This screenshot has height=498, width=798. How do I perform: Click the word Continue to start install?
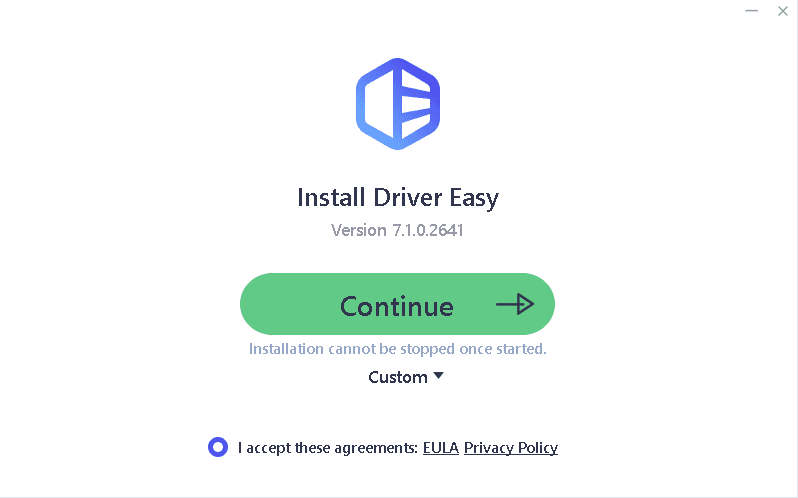pyautogui.click(x=396, y=305)
